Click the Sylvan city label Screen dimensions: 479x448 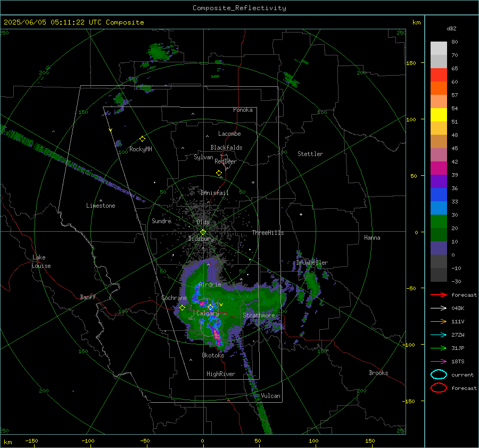pos(203,157)
